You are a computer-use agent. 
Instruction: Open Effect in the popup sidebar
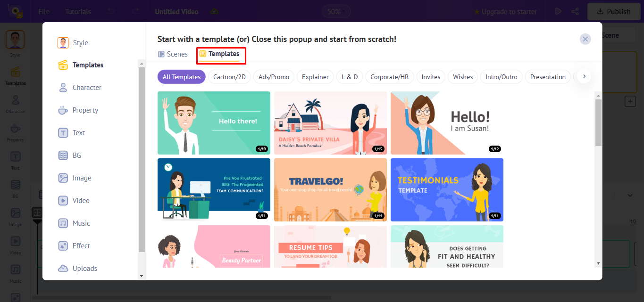coord(74,246)
